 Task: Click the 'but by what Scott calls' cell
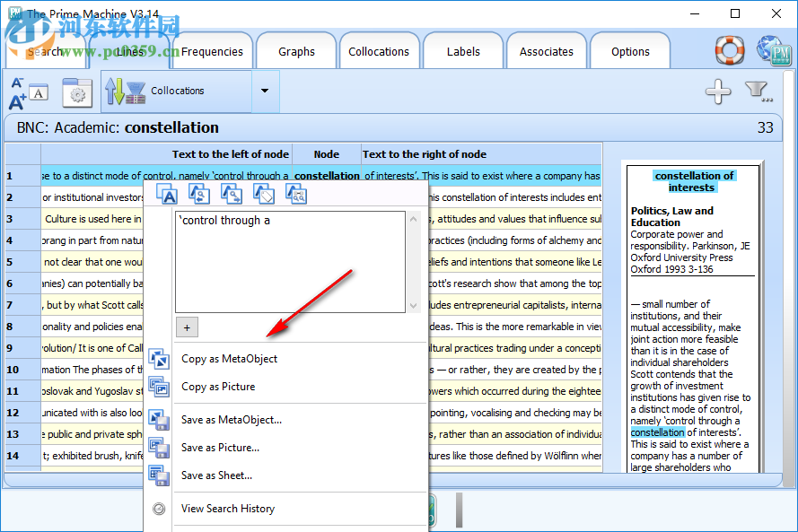(92, 305)
